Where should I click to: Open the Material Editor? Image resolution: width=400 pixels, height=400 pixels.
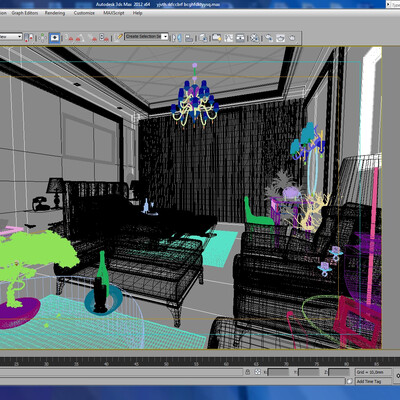(x=254, y=38)
